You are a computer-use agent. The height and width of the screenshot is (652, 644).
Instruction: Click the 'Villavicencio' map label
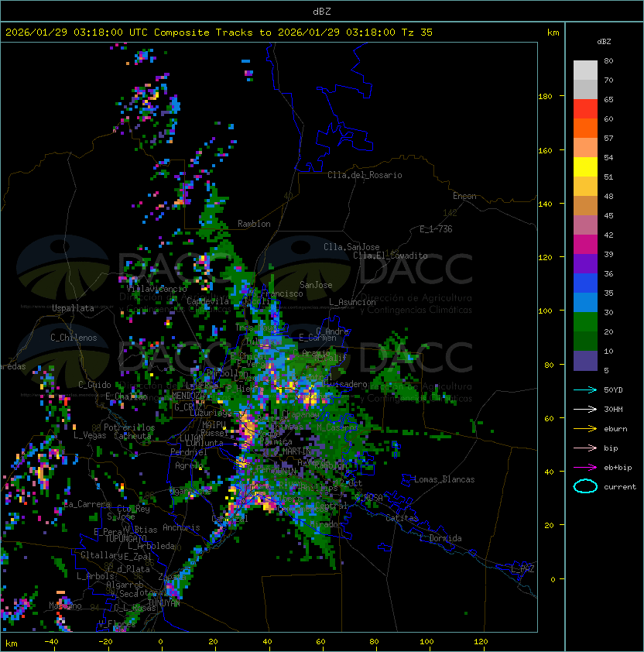click(x=156, y=289)
